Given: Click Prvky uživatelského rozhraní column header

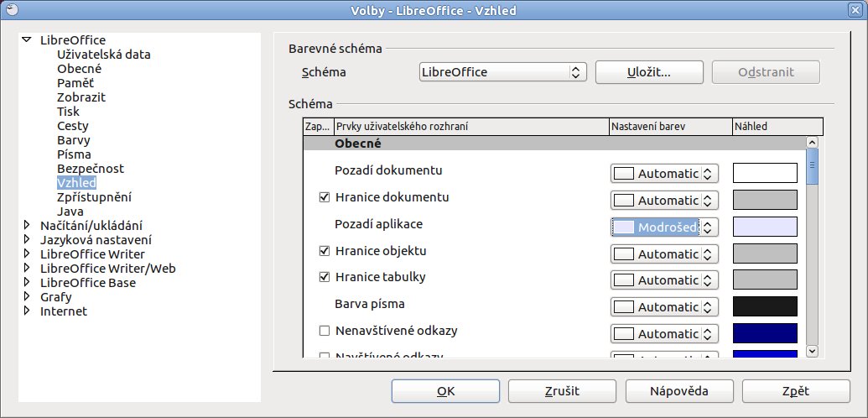Looking at the screenshot, I should [471, 127].
